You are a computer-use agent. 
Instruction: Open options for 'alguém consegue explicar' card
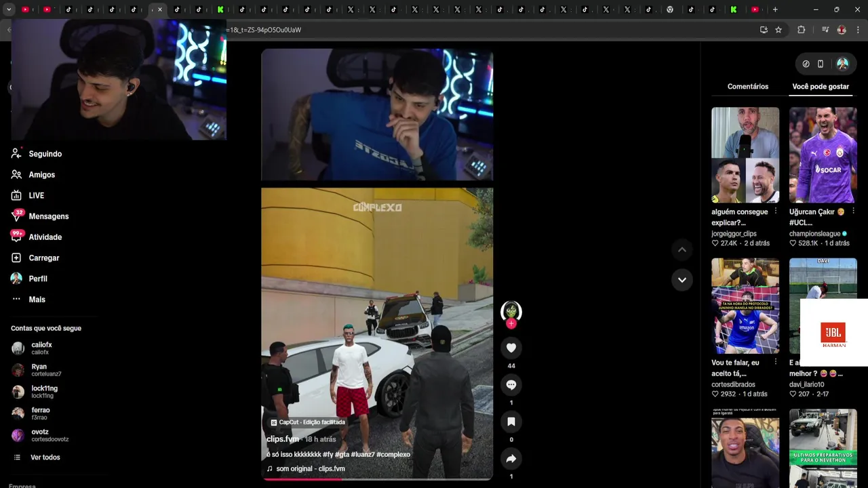pyautogui.click(x=776, y=211)
